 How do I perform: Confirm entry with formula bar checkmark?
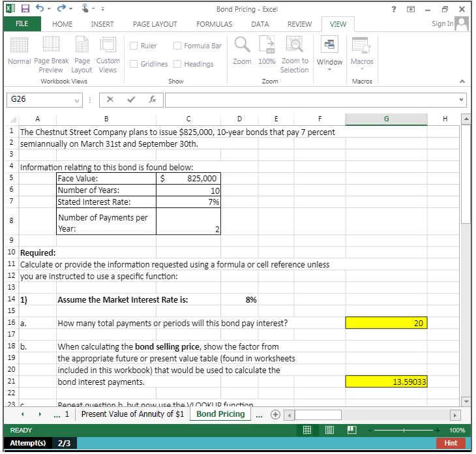131,99
